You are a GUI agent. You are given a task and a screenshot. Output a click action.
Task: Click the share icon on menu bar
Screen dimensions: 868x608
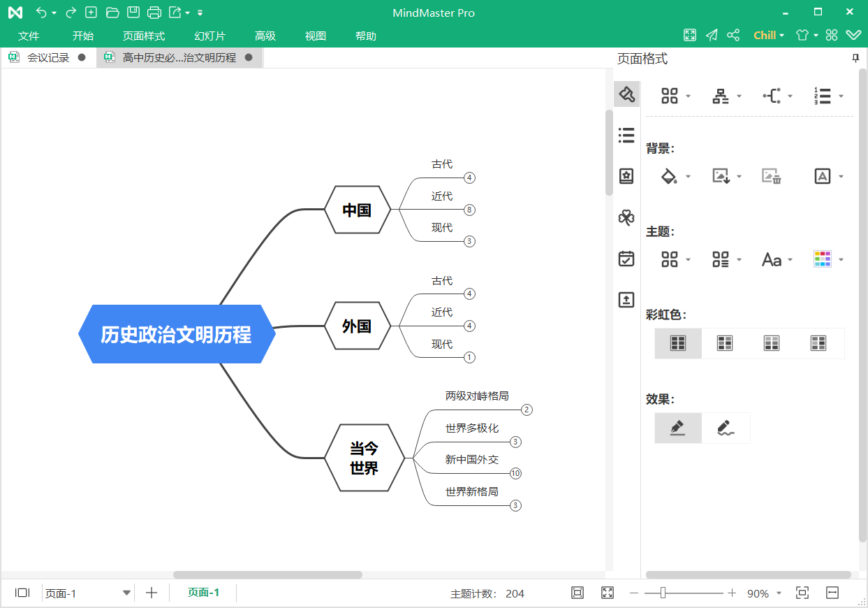point(733,35)
